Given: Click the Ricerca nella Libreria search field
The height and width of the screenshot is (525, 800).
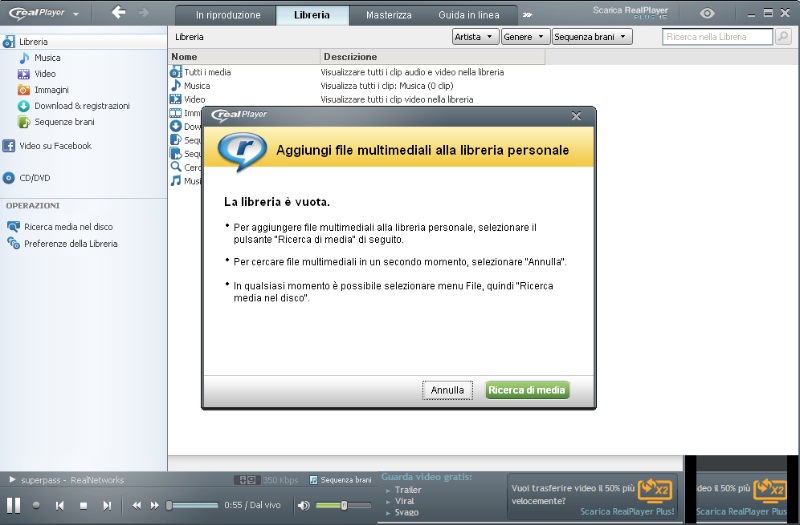Looking at the screenshot, I should 718,36.
